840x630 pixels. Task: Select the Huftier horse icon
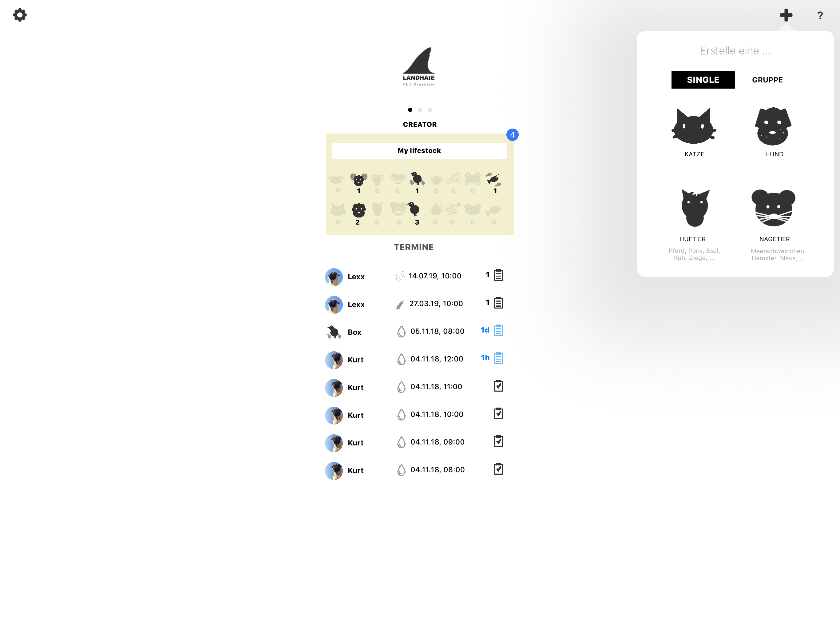[x=694, y=208]
